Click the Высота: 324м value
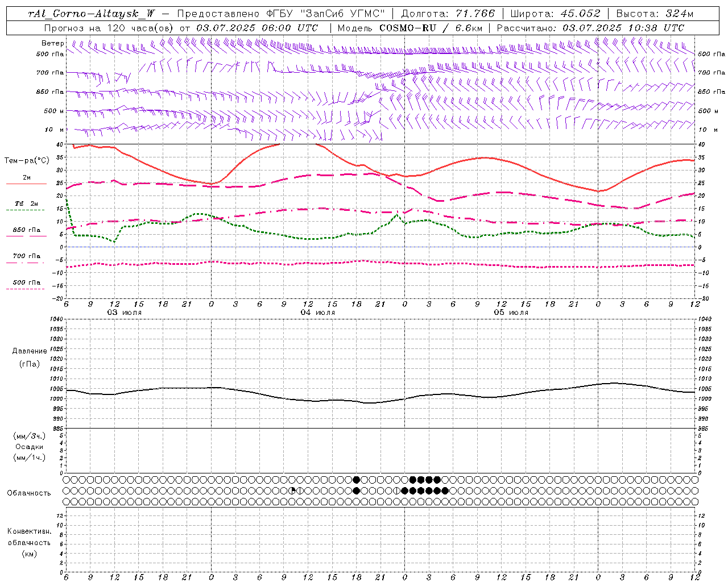The height and width of the screenshot is (582, 728). (x=655, y=14)
